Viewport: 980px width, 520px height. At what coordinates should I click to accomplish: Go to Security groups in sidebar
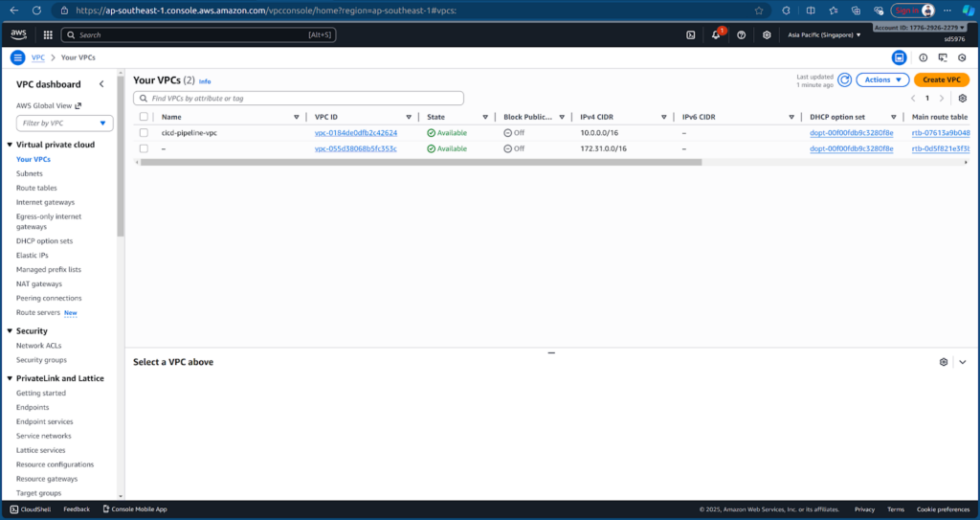[41, 360]
